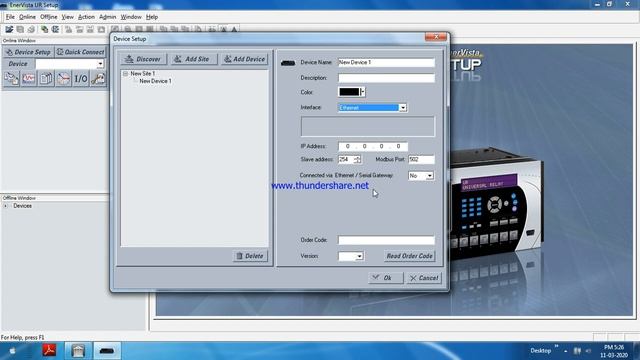The height and width of the screenshot is (360, 640).
Task: Open the Interface dropdown
Action: pyautogui.click(x=402, y=108)
